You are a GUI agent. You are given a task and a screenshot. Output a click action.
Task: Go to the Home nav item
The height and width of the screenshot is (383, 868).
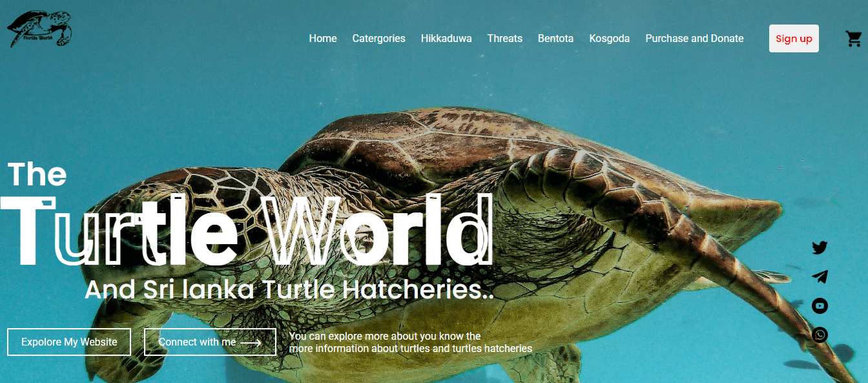323,39
